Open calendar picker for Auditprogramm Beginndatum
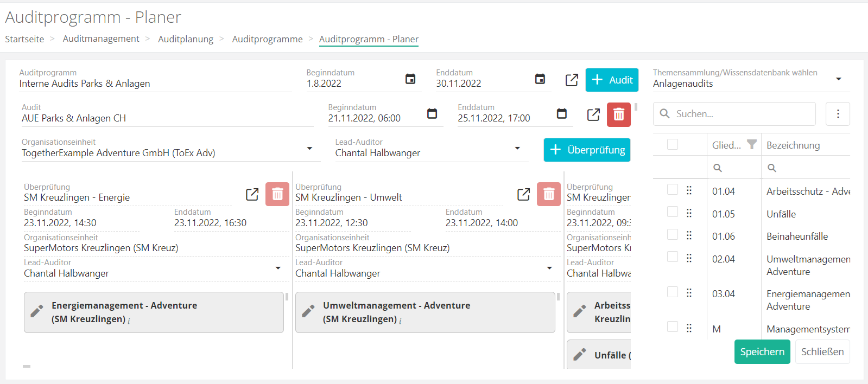Viewport: 868px width, 384px height. [410, 79]
